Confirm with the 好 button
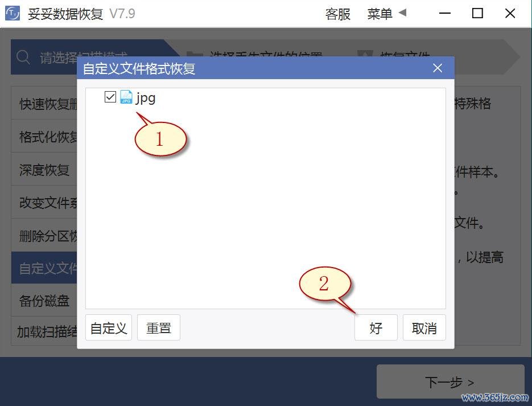The width and height of the screenshot is (532, 406). 376,327
